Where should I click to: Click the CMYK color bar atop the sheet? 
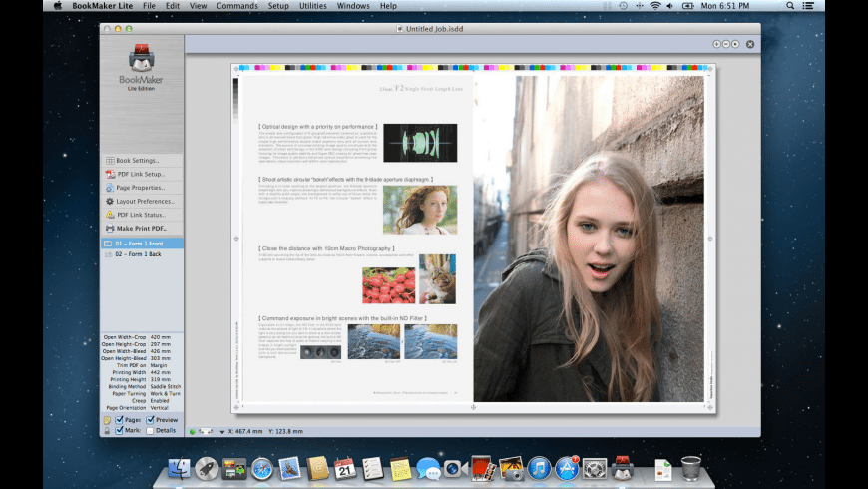click(473, 68)
